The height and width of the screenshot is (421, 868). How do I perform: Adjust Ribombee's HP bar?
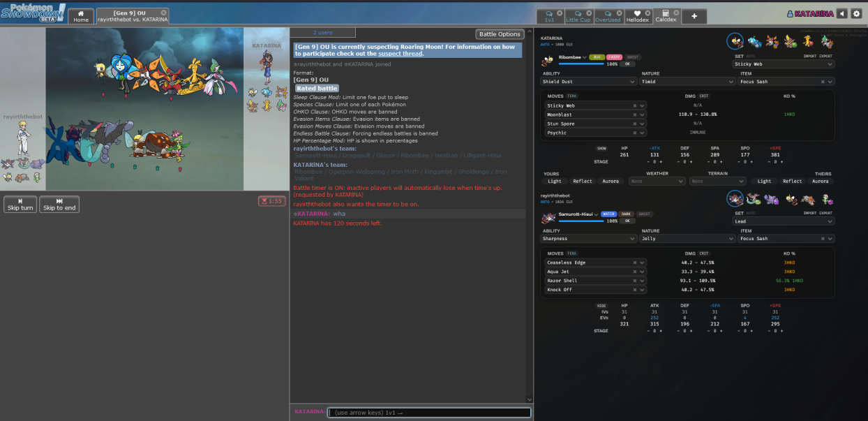(x=581, y=64)
